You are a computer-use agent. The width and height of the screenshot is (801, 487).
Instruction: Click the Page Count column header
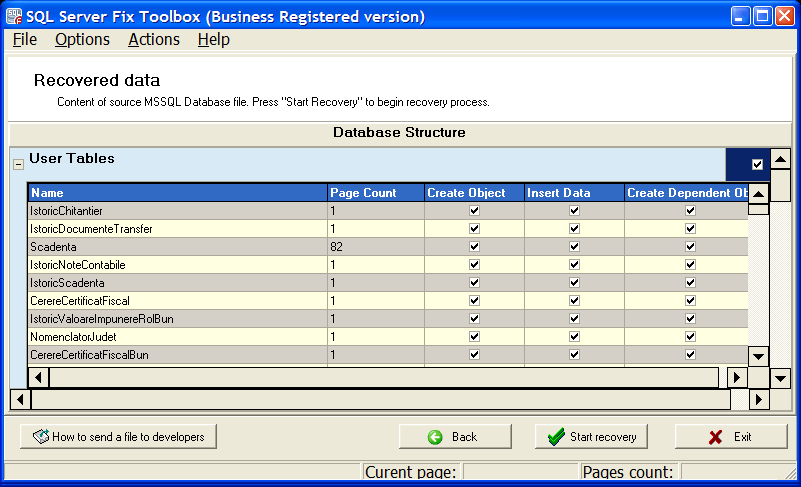(375, 193)
